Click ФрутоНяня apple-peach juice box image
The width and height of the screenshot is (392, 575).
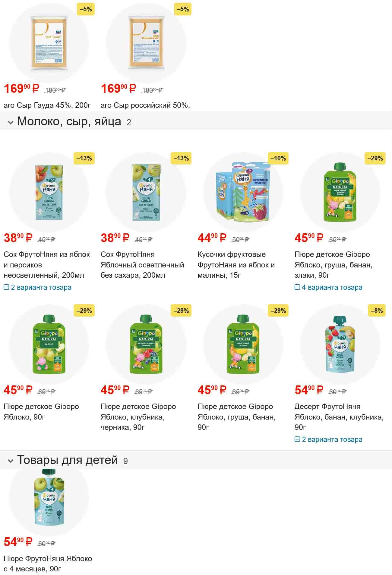point(49,192)
